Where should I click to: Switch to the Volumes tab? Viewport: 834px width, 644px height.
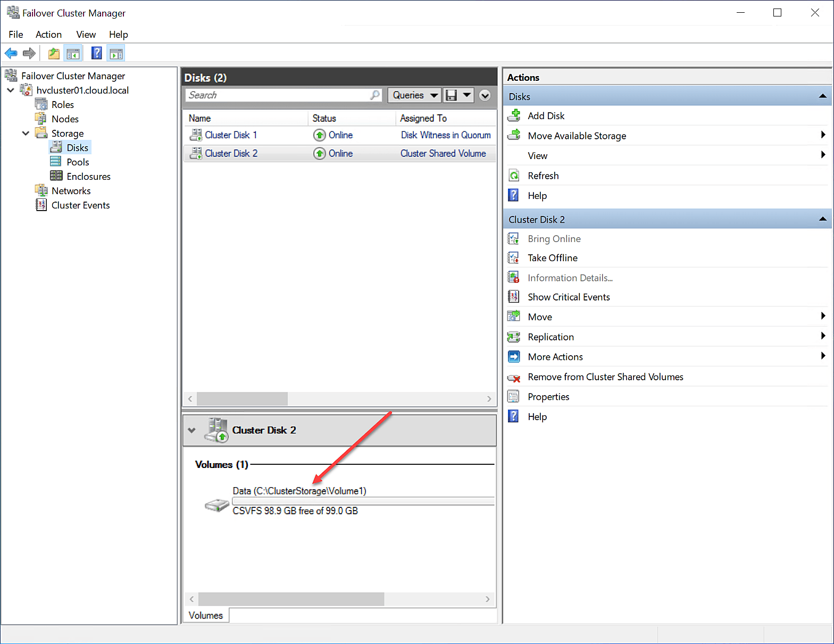coord(206,615)
